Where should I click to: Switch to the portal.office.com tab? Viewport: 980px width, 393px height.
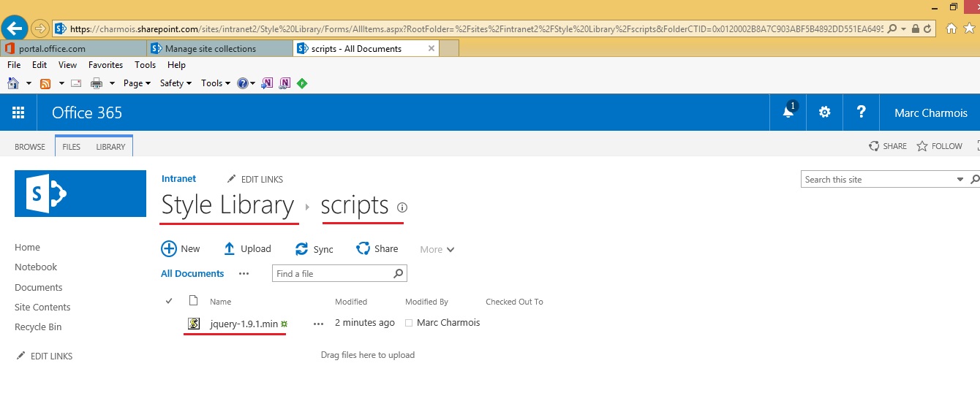73,48
